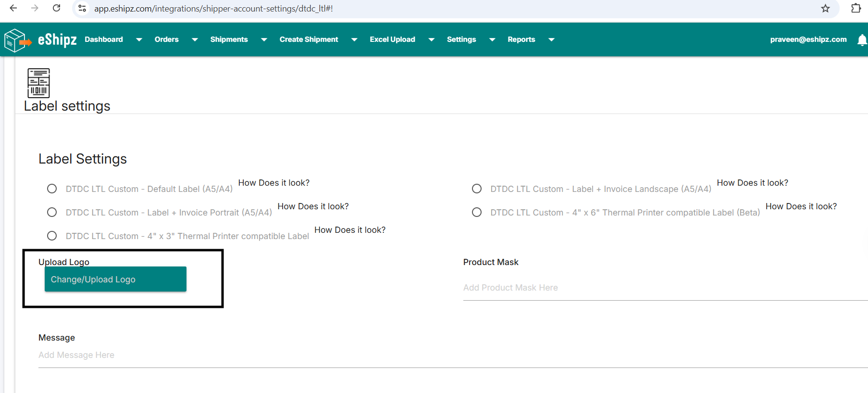
Task: Select Label + Invoice Landscape radio option
Action: (x=477, y=189)
